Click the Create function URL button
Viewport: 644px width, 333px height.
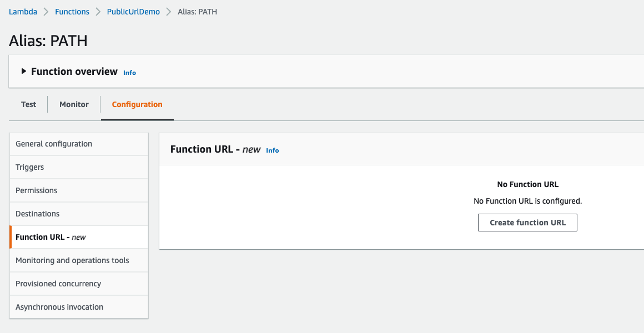[x=527, y=222]
